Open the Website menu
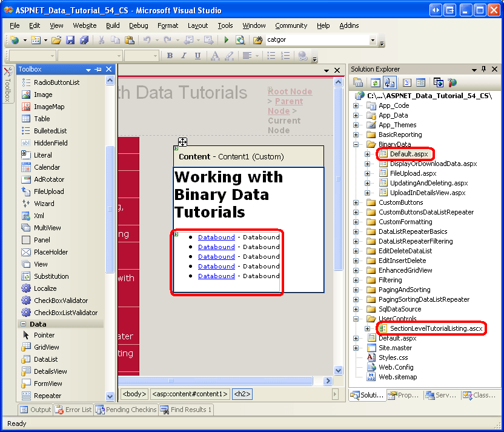 [x=84, y=25]
